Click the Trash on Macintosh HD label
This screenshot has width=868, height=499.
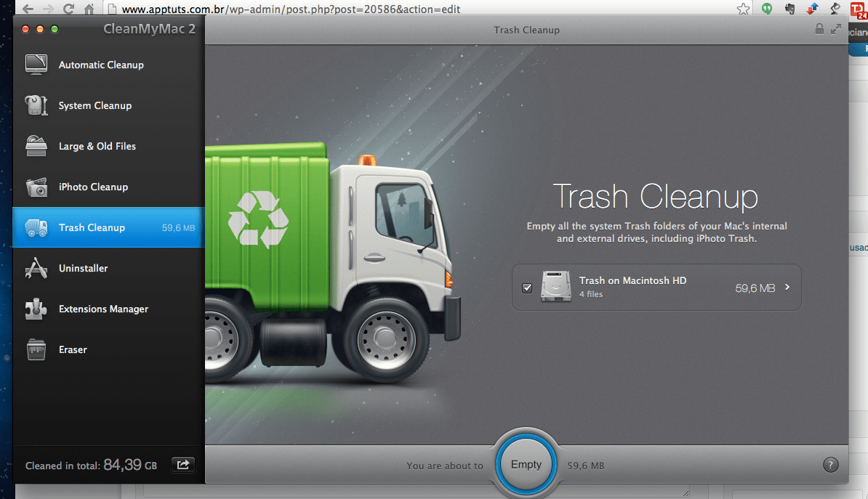click(632, 280)
